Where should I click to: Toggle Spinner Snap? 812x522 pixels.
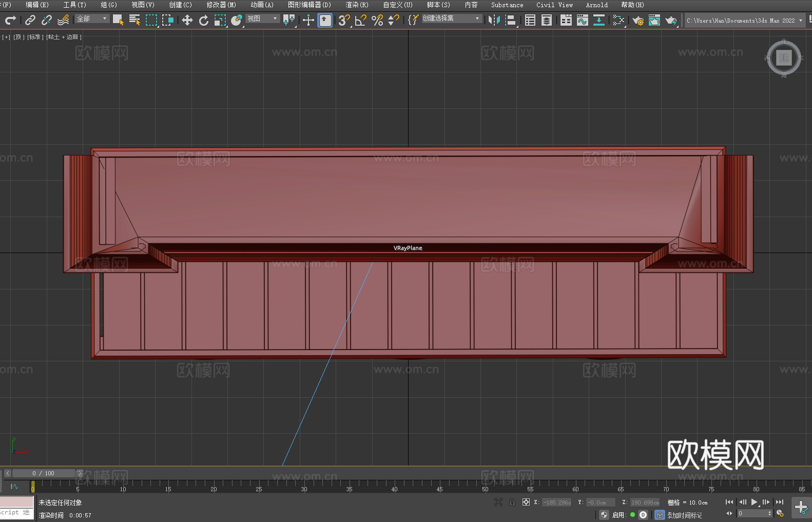tap(394, 20)
